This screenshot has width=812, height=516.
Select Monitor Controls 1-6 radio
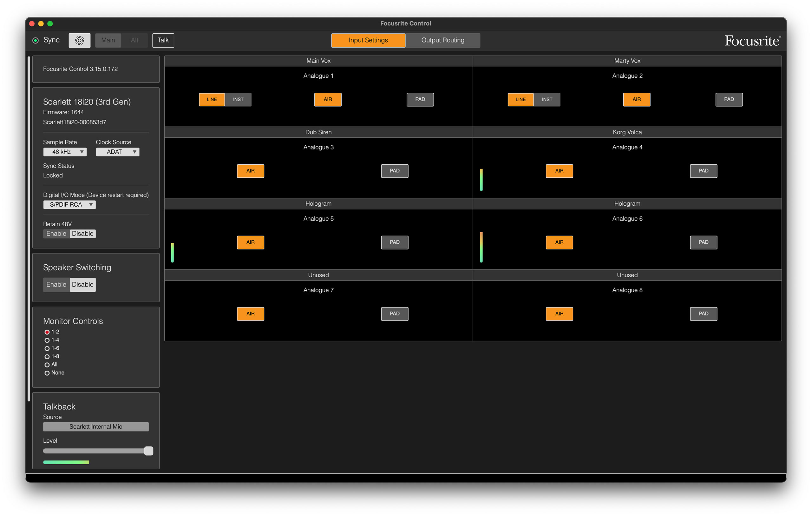coord(47,348)
